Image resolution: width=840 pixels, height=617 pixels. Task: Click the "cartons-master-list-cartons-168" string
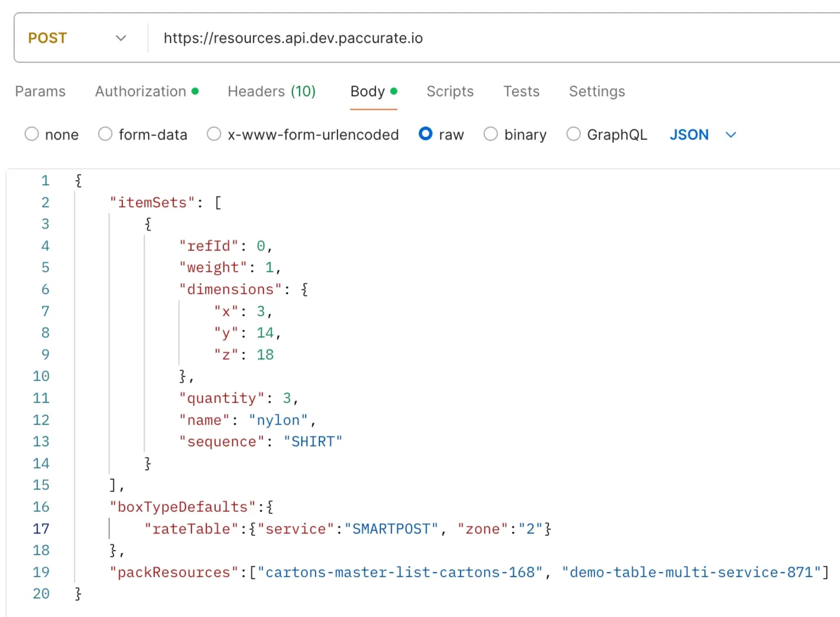coord(400,572)
